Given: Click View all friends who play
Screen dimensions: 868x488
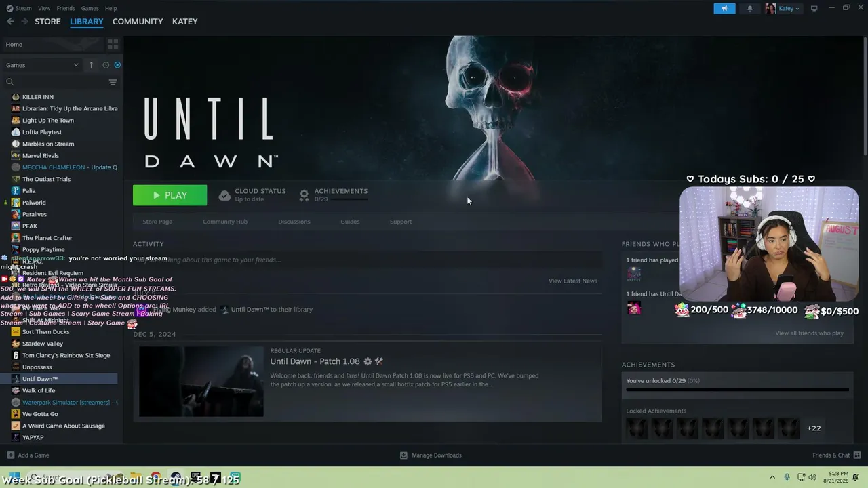Looking at the screenshot, I should click(x=810, y=333).
